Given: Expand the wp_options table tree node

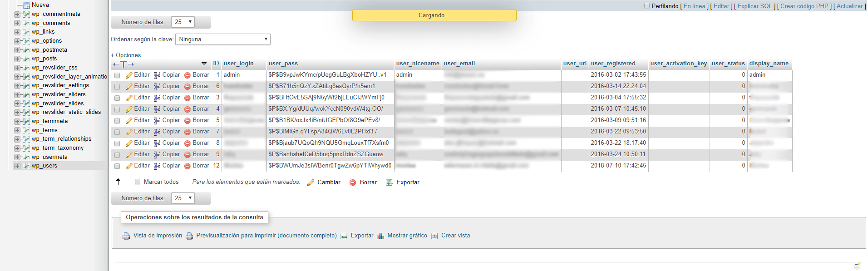Looking at the screenshot, I should 17,41.
